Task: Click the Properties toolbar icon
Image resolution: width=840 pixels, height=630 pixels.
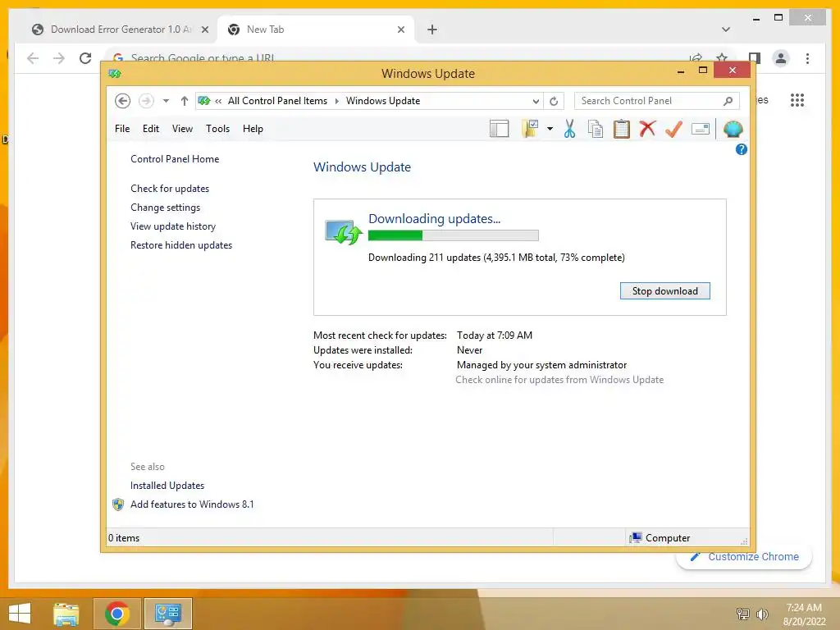Action: coord(701,129)
